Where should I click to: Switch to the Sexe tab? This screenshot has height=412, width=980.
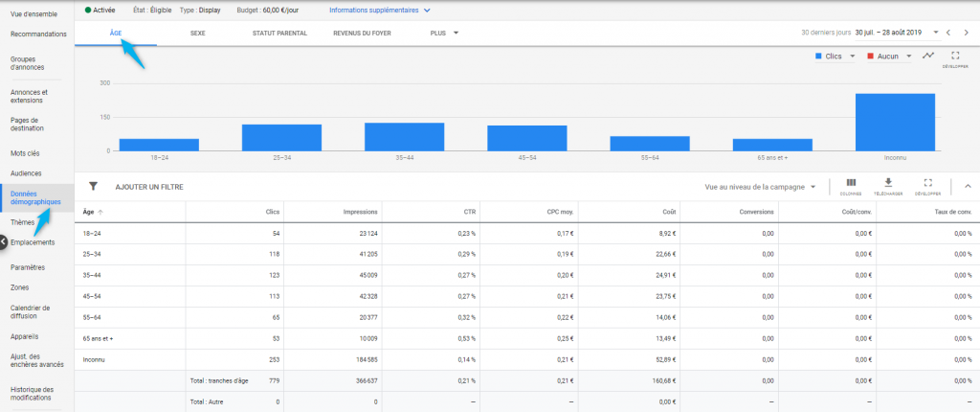pos(197,34)
